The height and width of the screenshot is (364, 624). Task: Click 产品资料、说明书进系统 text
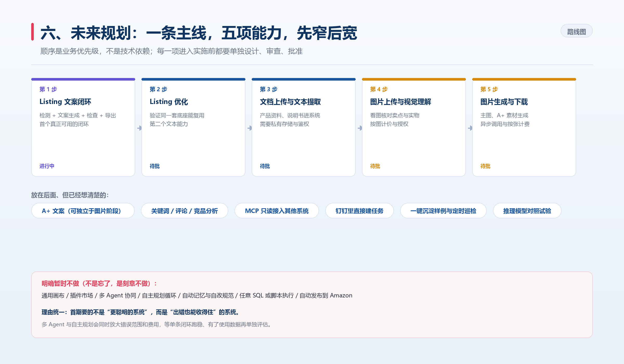[290, 115]
